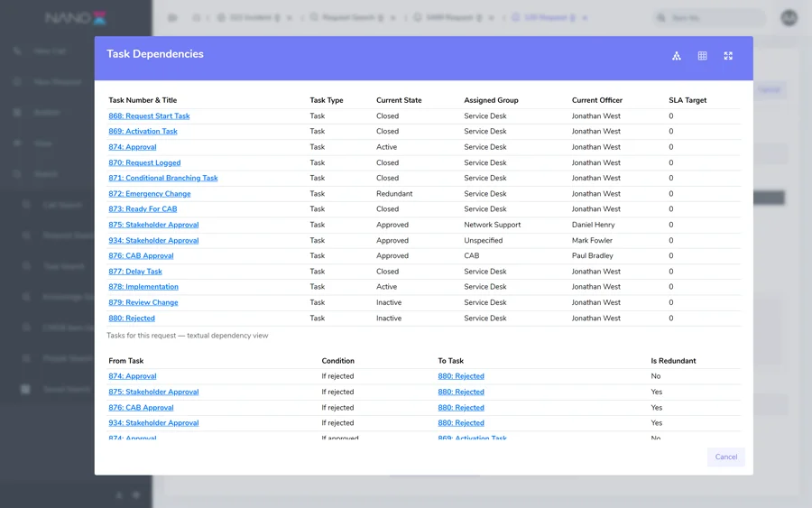Click the Current Officer column header
The height and width of the screenshot is (508, 812).
pyautogui.click(x=597, y=100)
